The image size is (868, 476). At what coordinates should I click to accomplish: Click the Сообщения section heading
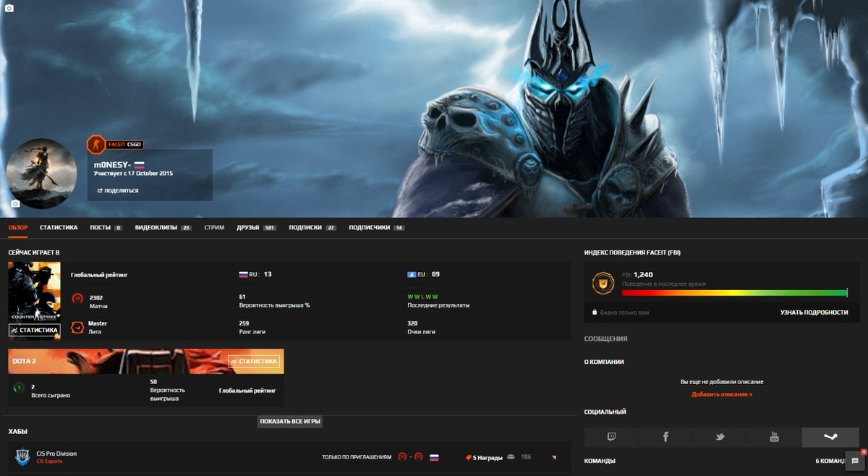coord(605,339)
